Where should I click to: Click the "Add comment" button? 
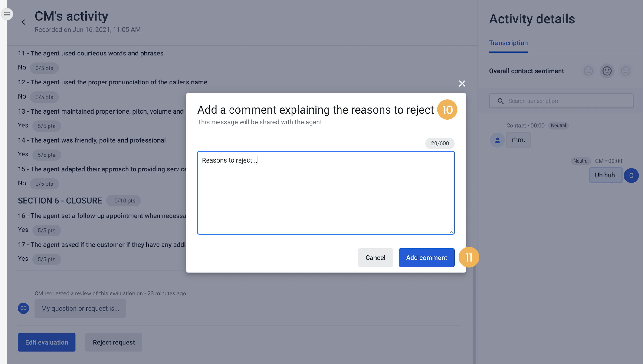426,257
